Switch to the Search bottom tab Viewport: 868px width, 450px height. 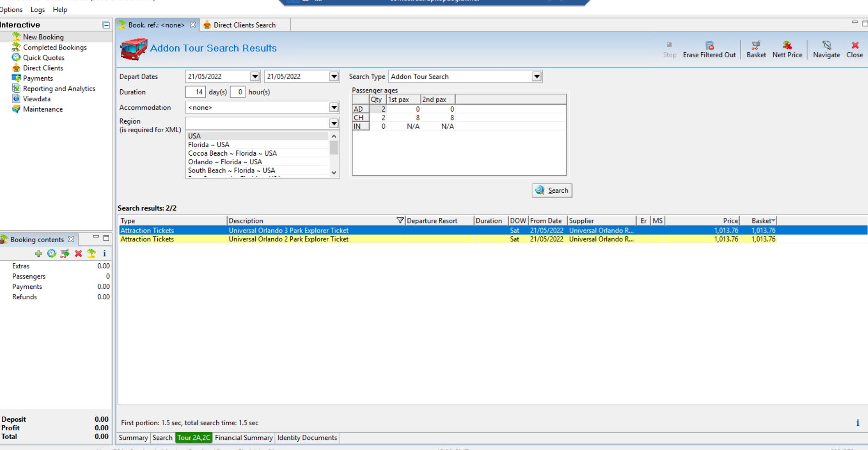pos(162,438)
